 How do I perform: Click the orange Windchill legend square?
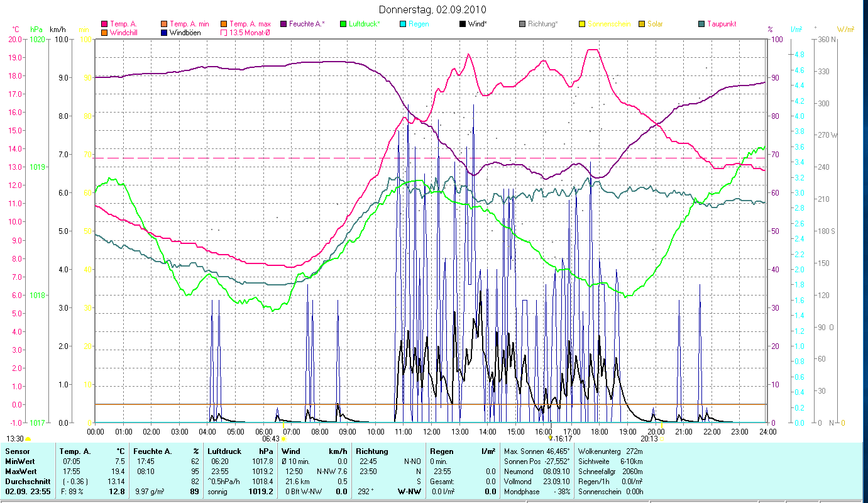[x=104, y=33]
